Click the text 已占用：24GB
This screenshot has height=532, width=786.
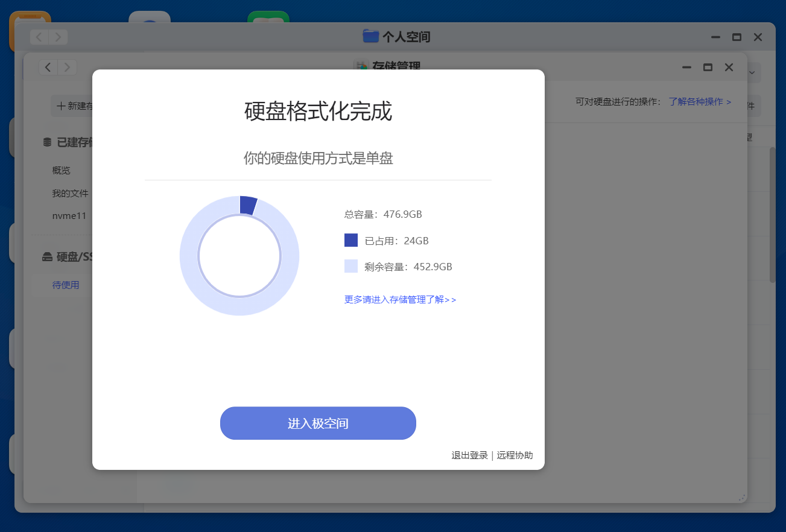(396, 241)
